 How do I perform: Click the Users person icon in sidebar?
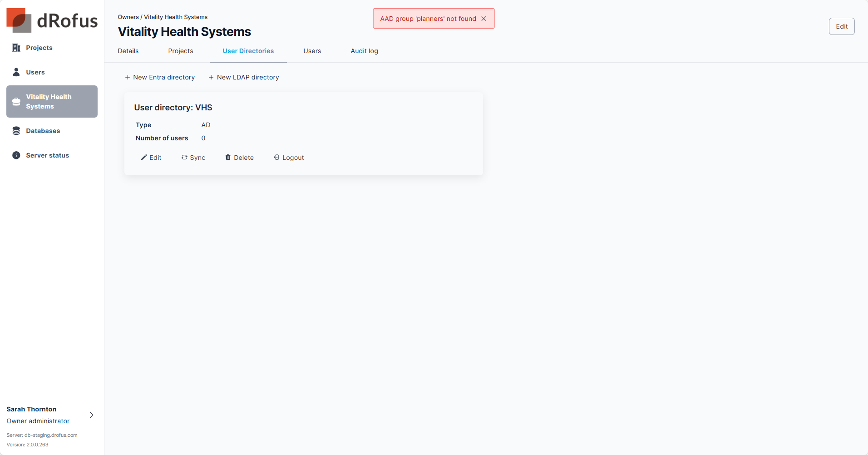[x=16, y=72]
